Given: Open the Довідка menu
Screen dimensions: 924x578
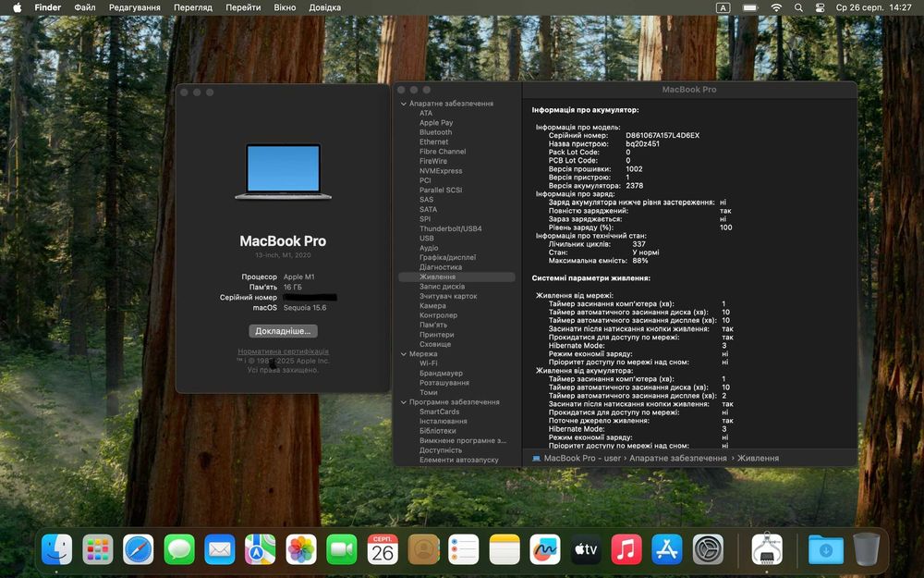Looking at the screenshot, I should tap(324, 7).
